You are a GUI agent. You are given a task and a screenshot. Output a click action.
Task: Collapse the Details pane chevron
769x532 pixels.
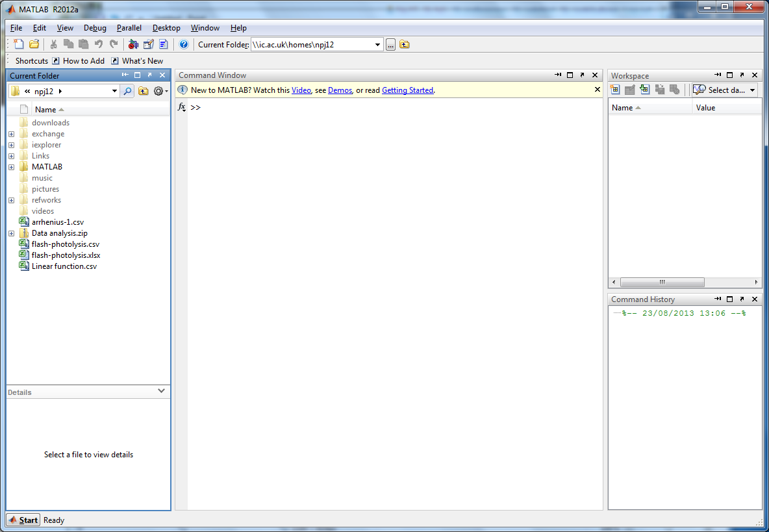click(161, 391)
